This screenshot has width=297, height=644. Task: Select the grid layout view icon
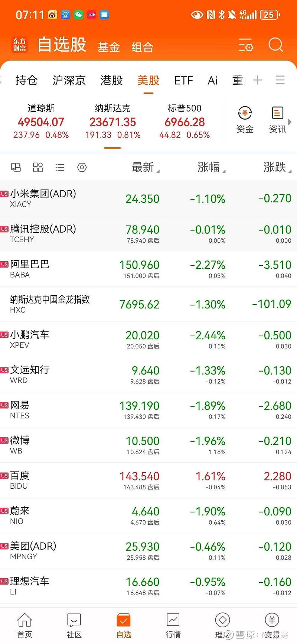(x=37, y=168)
